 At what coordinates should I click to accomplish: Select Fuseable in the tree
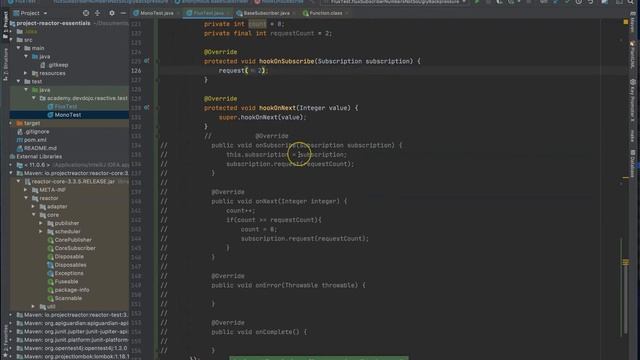pos(66,282)
